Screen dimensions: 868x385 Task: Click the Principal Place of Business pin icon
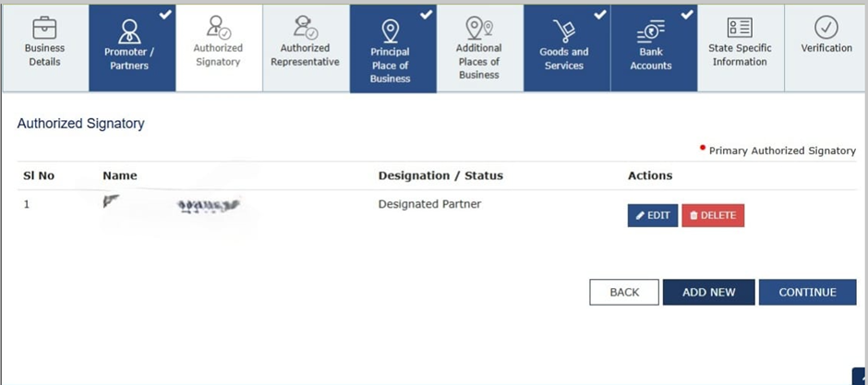[x=390, y=30]
